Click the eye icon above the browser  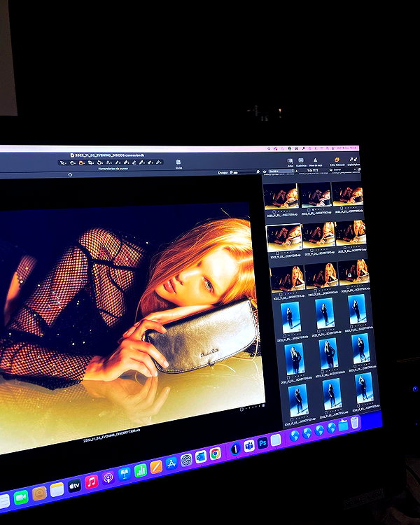click(265, 171)
